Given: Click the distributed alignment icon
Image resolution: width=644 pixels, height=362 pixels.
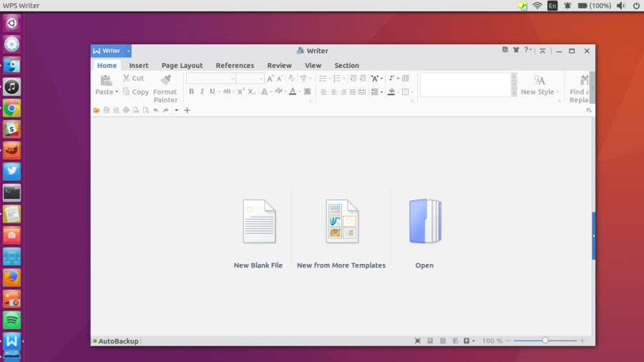Looking at the screenshot, I should pos(362,92).
